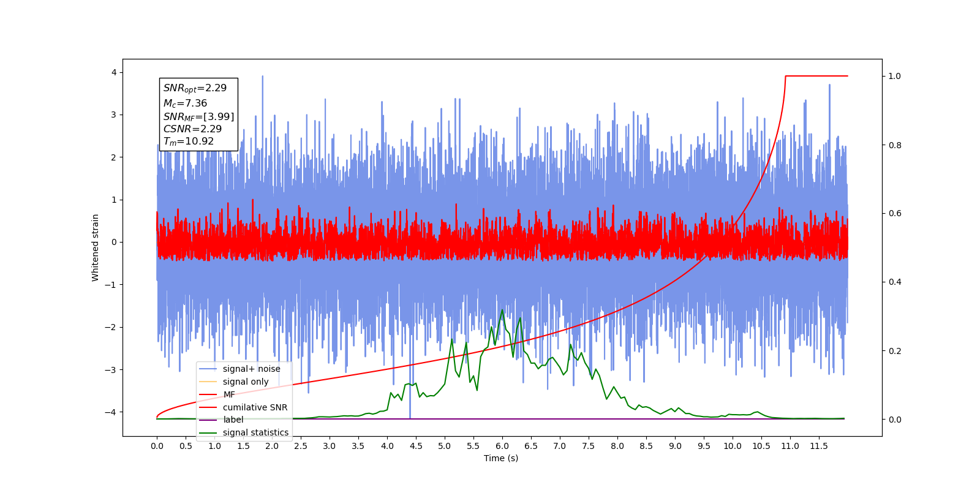Click the SNR_MF=[3.99] annotation text
The width and height of the screenshot is (980, 490).
click(x=198, y=116)
